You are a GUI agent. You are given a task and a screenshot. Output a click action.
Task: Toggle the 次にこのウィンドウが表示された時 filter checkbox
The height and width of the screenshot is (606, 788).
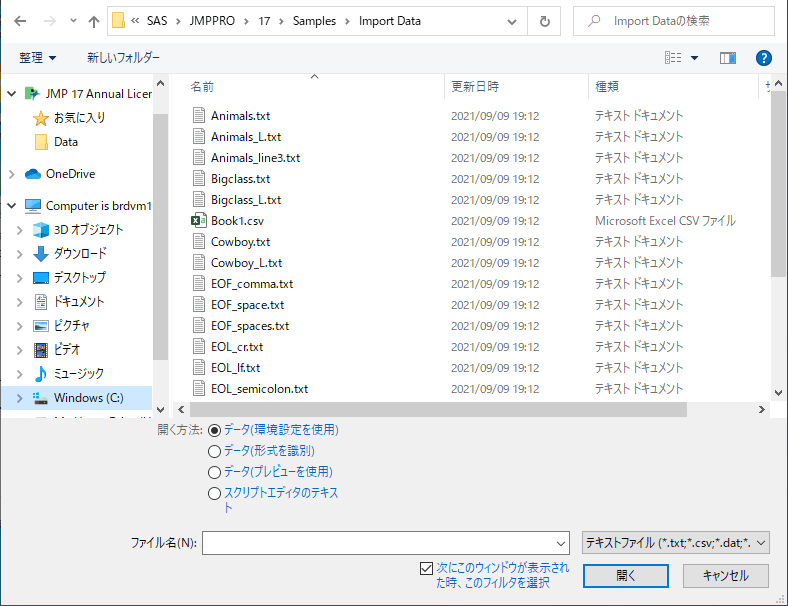coord(426,568)
